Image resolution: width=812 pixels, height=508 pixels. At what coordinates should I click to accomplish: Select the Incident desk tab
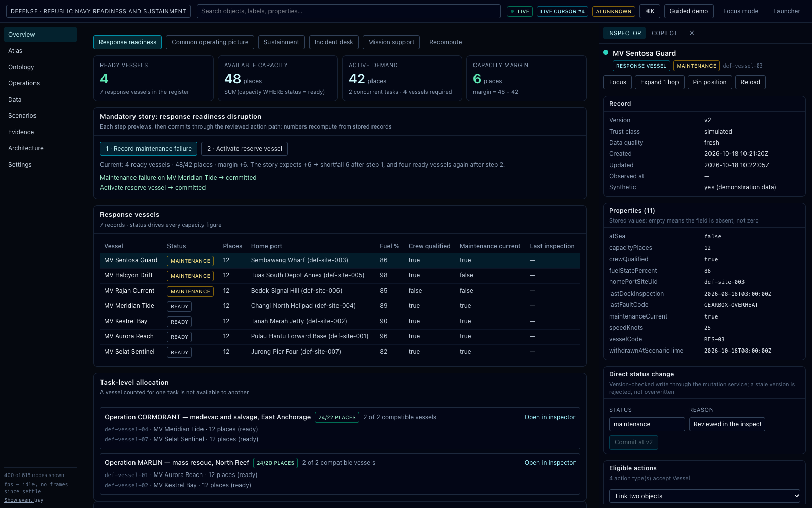click(x=334, y=42)
